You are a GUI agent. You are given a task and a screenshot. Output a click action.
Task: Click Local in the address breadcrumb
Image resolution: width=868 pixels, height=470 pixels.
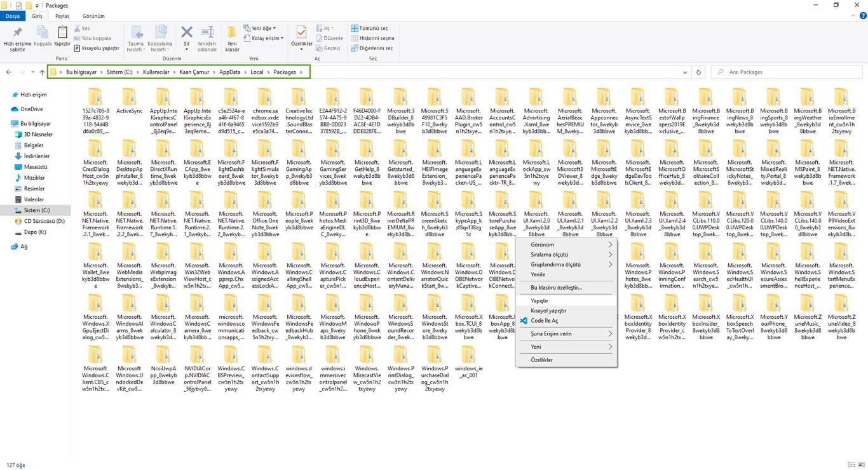click(x=257, y=72)
